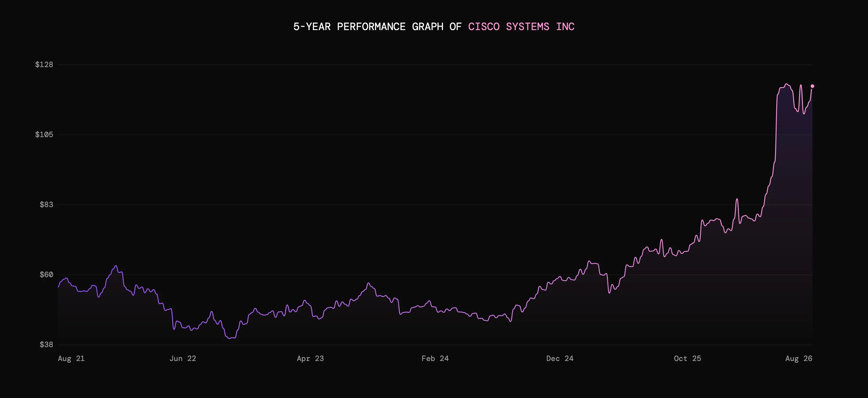
Task: Select the Feb 24 x-axis label
Action: click(435, 358)
